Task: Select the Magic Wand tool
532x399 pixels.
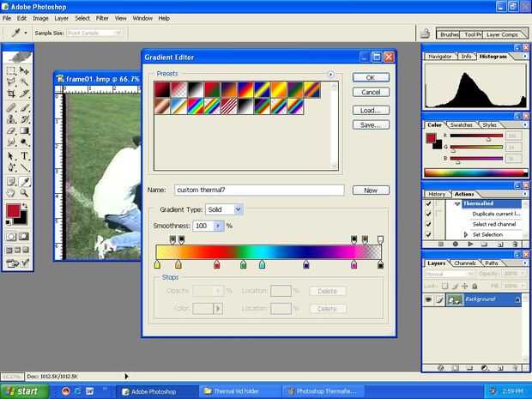Action: 24,82
